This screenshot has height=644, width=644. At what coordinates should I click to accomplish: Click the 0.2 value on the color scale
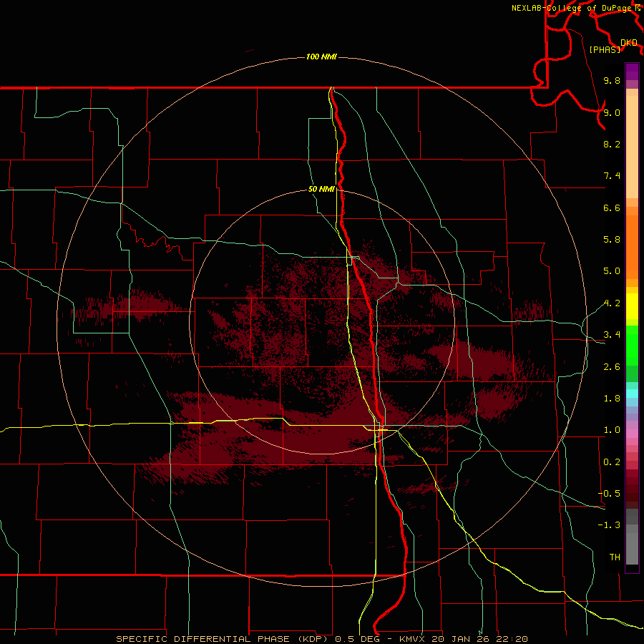click(612, 462)
